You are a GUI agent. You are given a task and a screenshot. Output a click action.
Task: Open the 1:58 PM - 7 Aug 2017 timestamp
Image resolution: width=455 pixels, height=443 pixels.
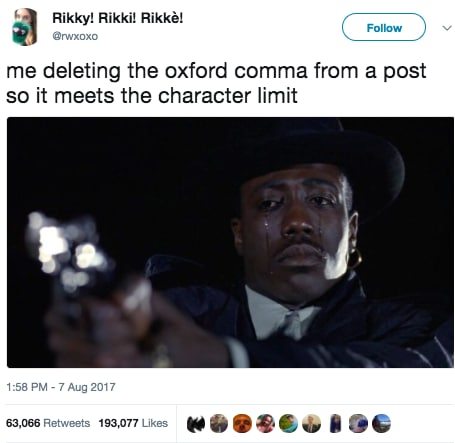click(x=61, y=387)
